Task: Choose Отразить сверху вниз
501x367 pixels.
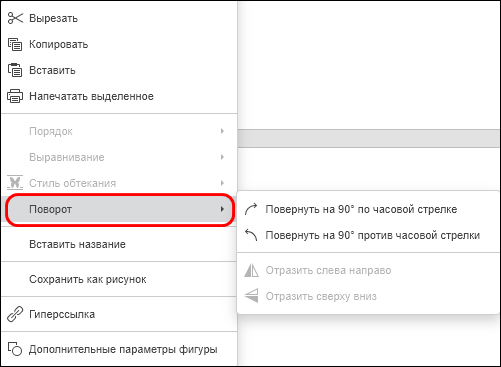Action: 368,296
